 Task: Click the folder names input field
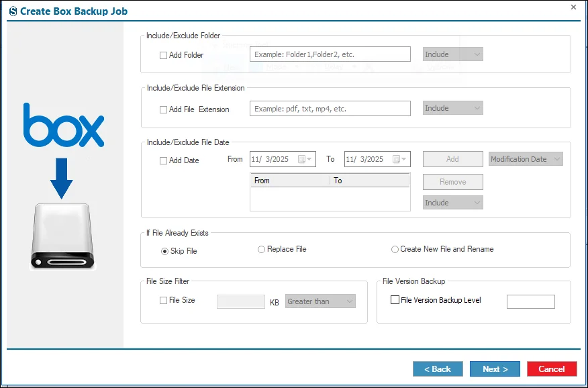tap(330, 54)
